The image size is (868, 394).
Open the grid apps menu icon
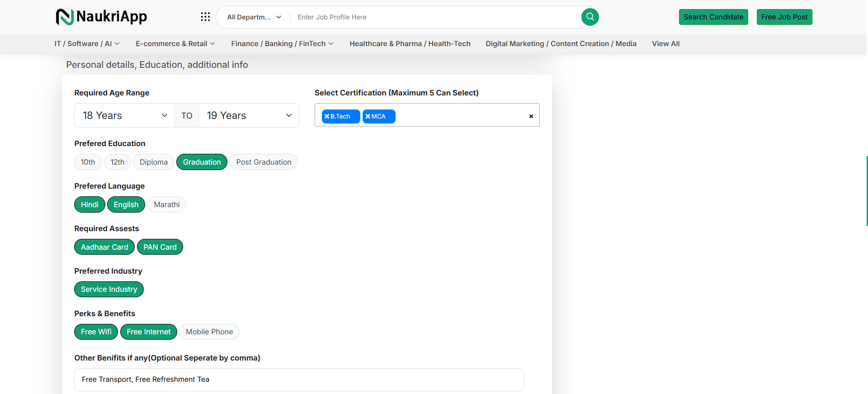pyautogui.click(x=205, y=17)
